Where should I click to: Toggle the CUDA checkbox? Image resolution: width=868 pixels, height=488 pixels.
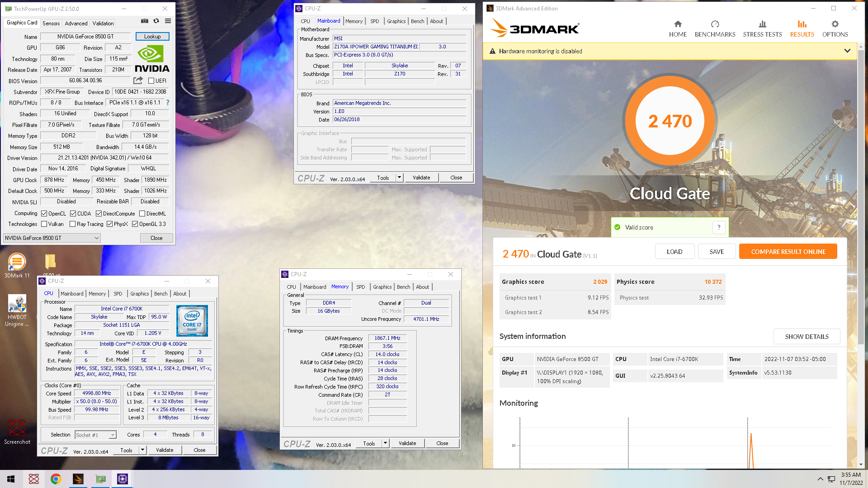pos(73,214)
